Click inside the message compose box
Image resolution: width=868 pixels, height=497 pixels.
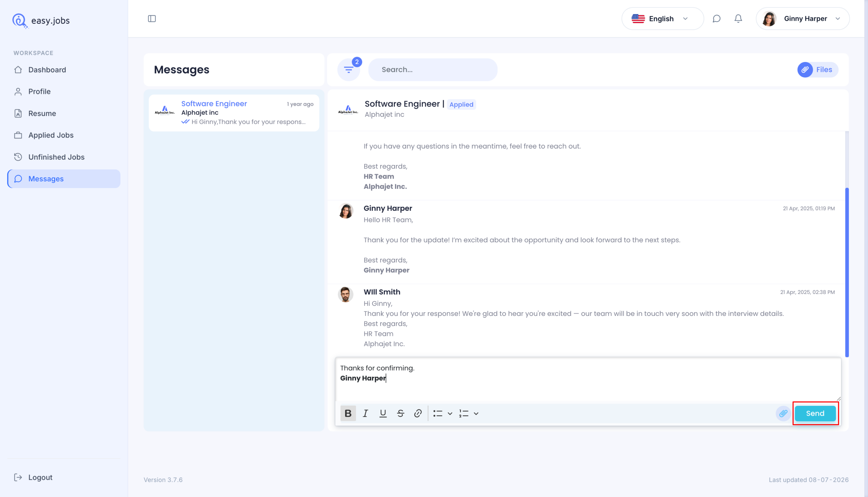click(588, 380)
